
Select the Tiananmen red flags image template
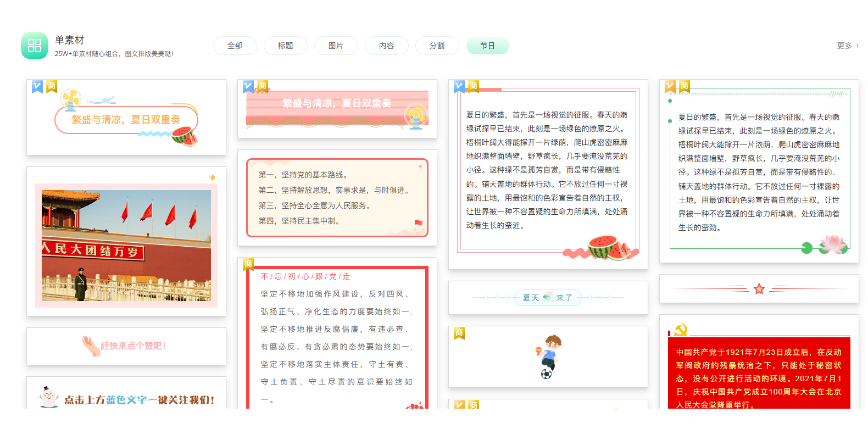point(126,242)
